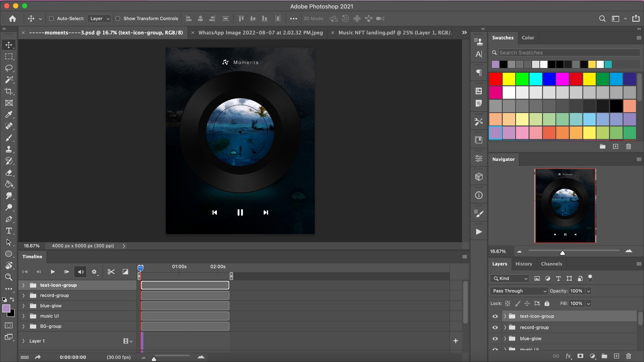Expand Layer 1 track in the timeline

point(23,341)
